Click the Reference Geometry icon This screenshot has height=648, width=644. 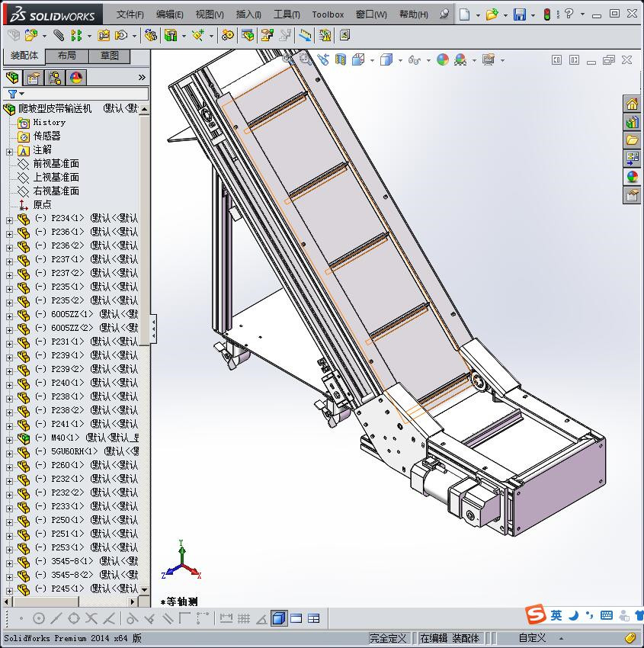coord(198,36)
